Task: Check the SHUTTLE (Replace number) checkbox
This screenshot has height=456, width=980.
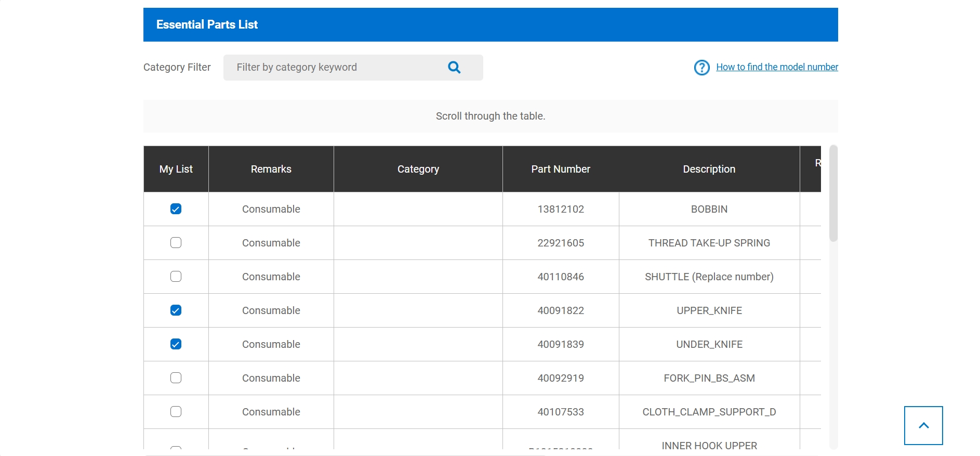Action: click(x=176, y=277)
